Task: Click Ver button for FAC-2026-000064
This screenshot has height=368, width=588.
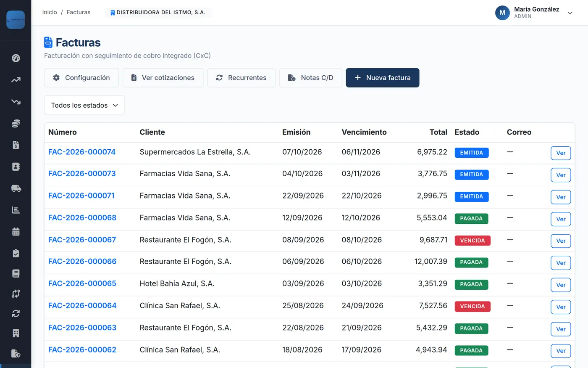Action: tap(561, 307)
